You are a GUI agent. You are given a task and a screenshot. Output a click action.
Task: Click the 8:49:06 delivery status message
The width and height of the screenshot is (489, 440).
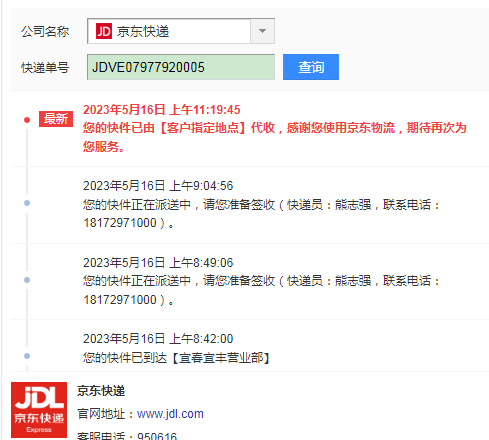tap(261, 290)
